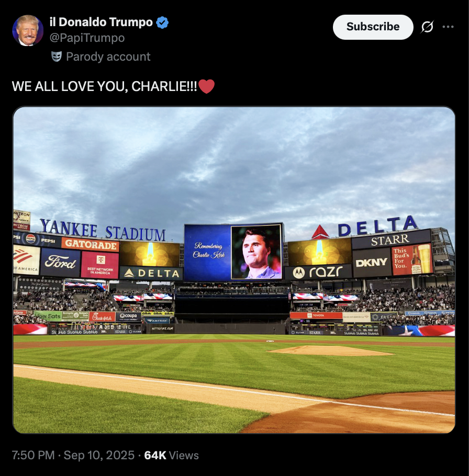Open the Sep 10, 2025 date link

point(99,456)
